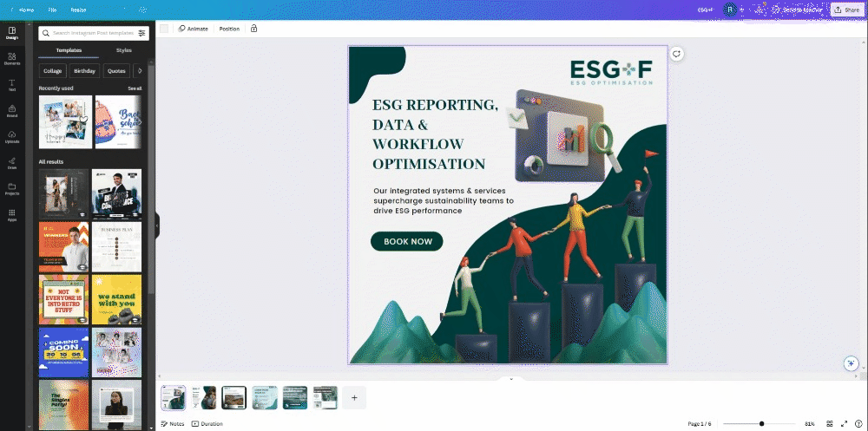Click the Share button
Viewport: 868px width, 431px height.
(847, 10)
